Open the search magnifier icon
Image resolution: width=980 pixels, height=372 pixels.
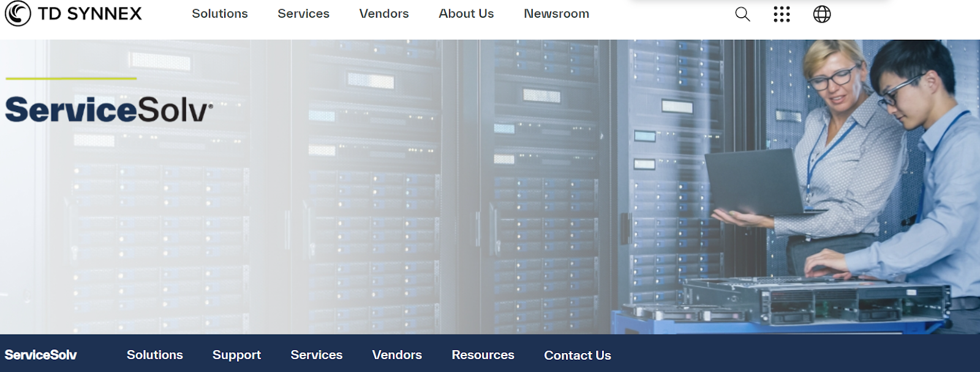742,14
